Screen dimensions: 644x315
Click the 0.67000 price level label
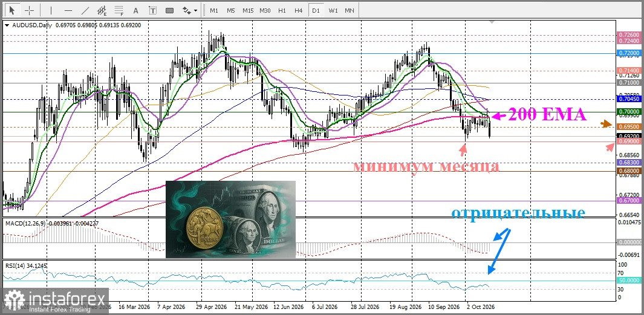click(629, 200)
